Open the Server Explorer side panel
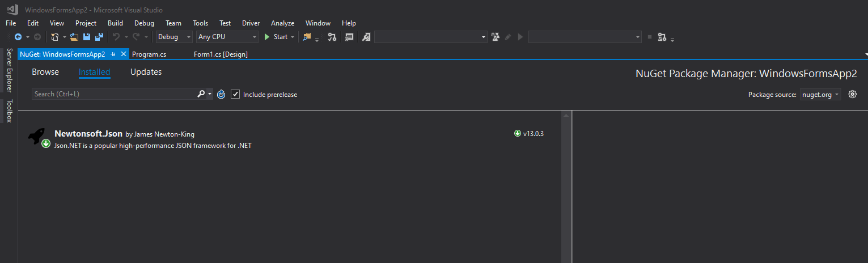The width and height of the screenshot is (868, 263). tap(9, 70)
